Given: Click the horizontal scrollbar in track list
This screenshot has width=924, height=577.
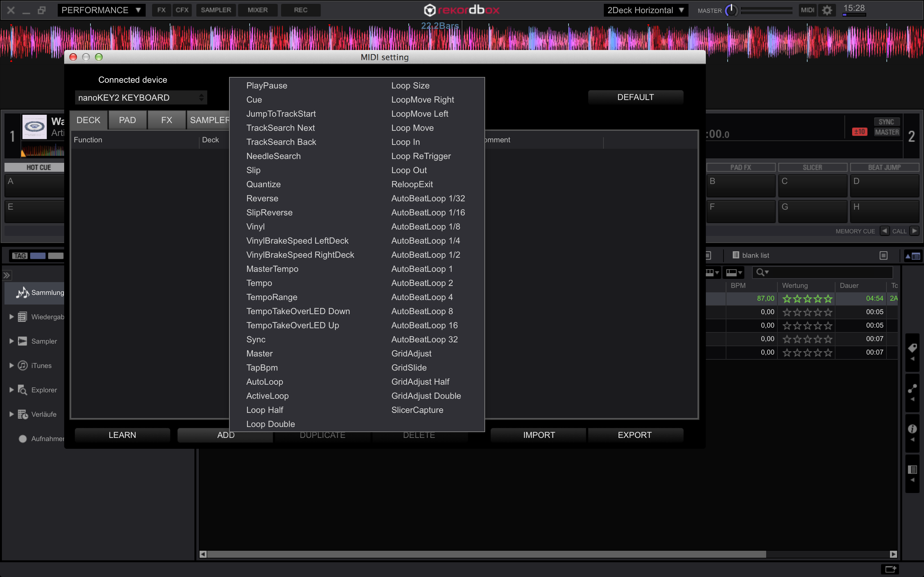Looking at the screenshot, I should (x=485, y=554).
